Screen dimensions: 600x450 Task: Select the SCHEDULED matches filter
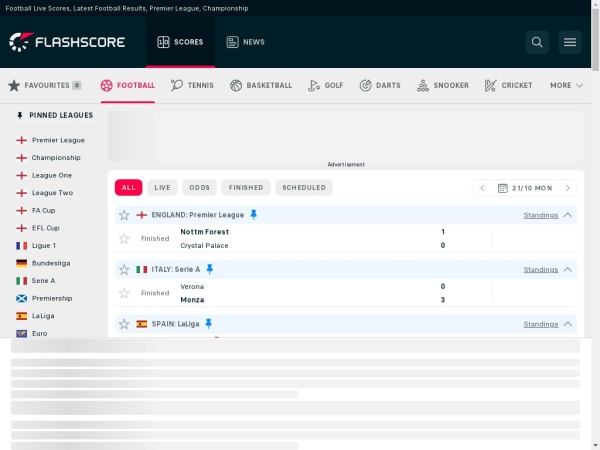(304, 188)
